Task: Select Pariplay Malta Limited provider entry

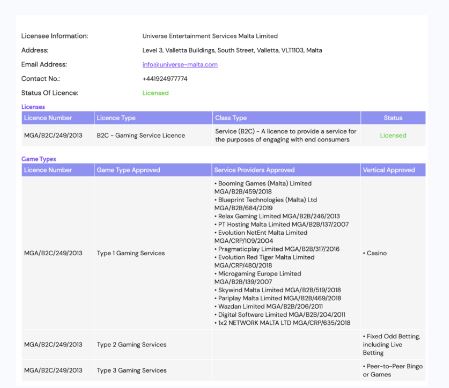Action: click(277, 298)
